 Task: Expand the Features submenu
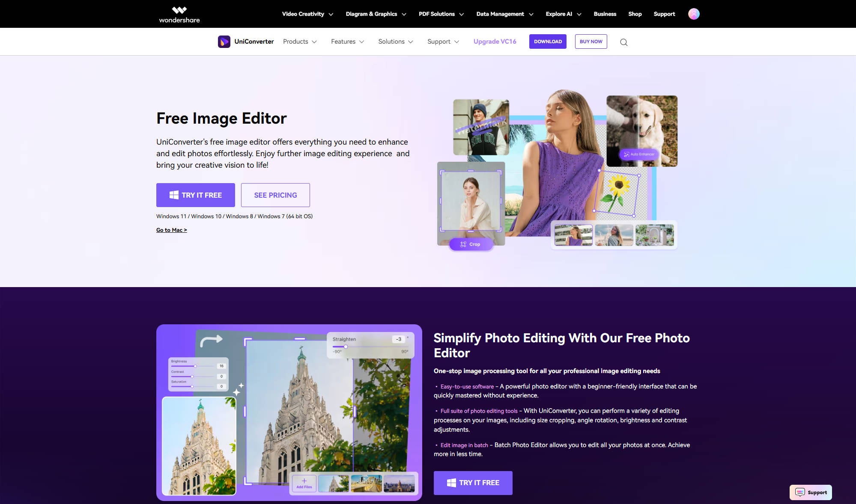point(347,42)
